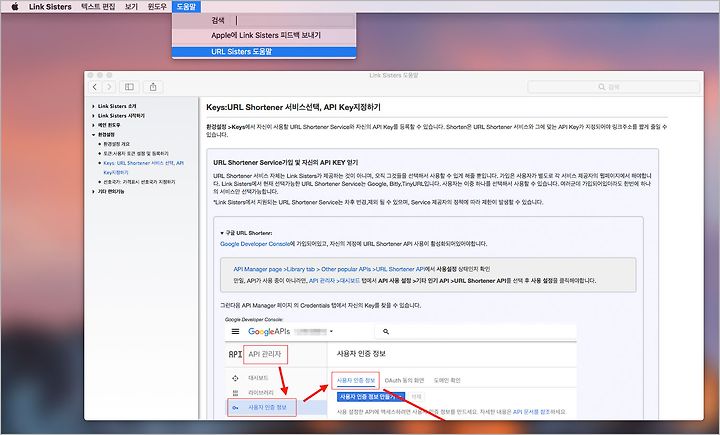This screenshot has height=435, width=720.
Task: Click the 사용자 인증 정보 만들기 blue button
Action: click(371, 396)
